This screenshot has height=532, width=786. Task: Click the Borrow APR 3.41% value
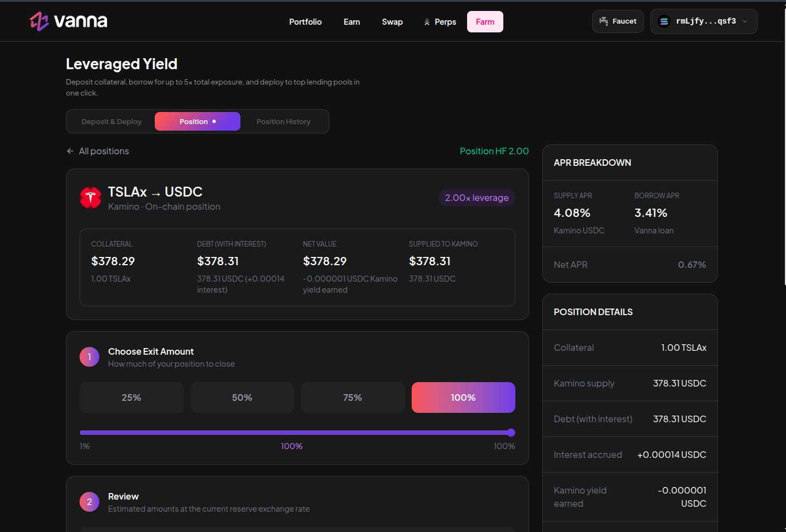[x=651, y=213]
